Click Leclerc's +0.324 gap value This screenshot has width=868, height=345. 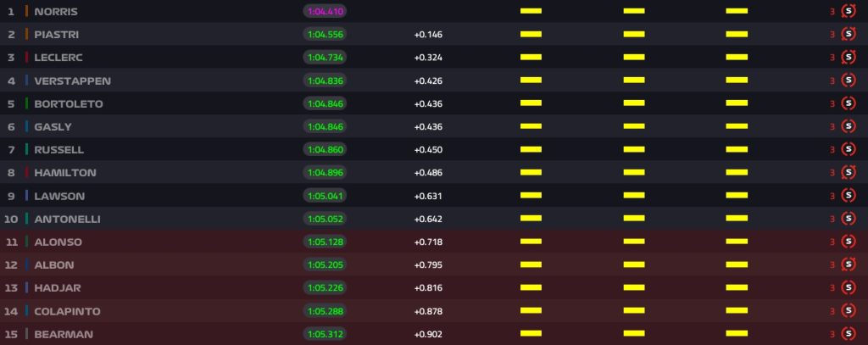point(428,58)
